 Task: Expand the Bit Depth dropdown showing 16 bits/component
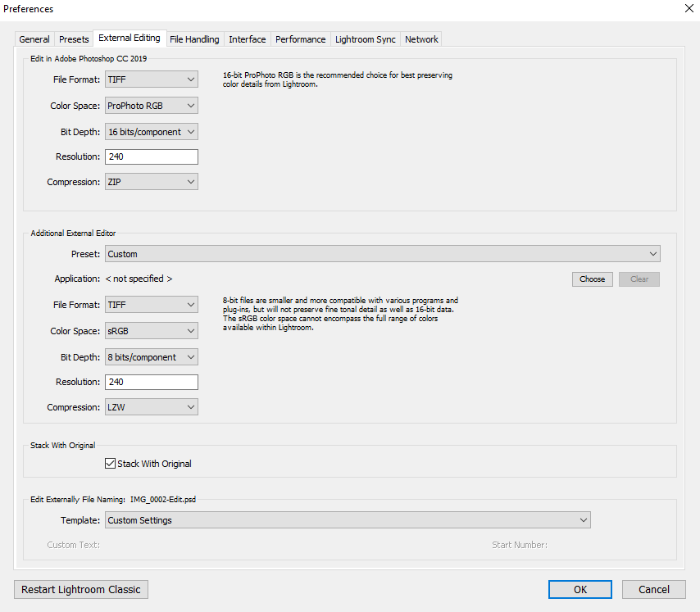[x=151, y=131]
